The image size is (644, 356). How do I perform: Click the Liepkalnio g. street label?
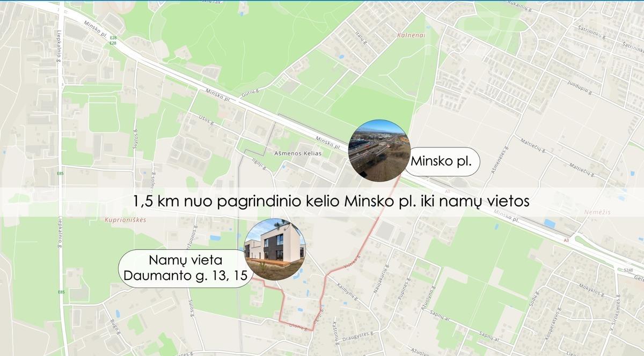[59, 47]
